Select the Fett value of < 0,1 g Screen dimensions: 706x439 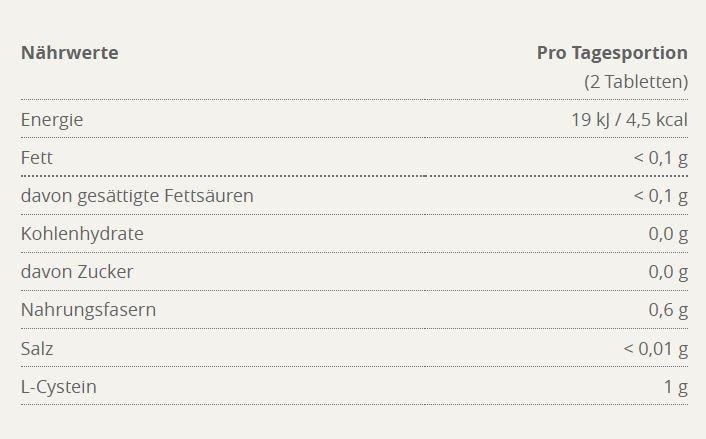(x=660, y=158)
